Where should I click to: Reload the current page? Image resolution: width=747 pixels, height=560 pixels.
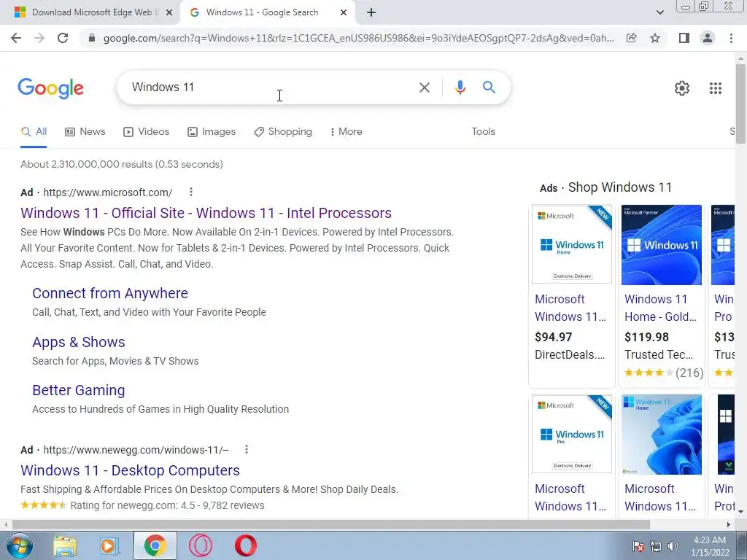pyautogui.click(x=63, y=38)
